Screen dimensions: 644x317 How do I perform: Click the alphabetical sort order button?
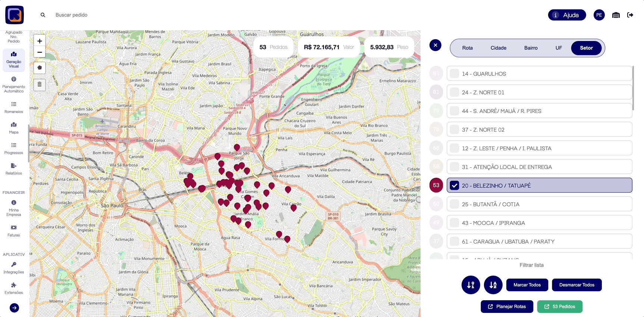click(x=493, y=285)
